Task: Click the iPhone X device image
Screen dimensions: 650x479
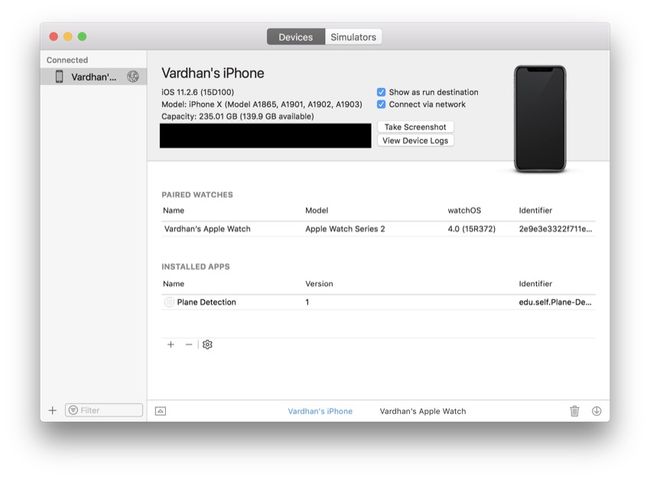Action: [x=540, y=119]
